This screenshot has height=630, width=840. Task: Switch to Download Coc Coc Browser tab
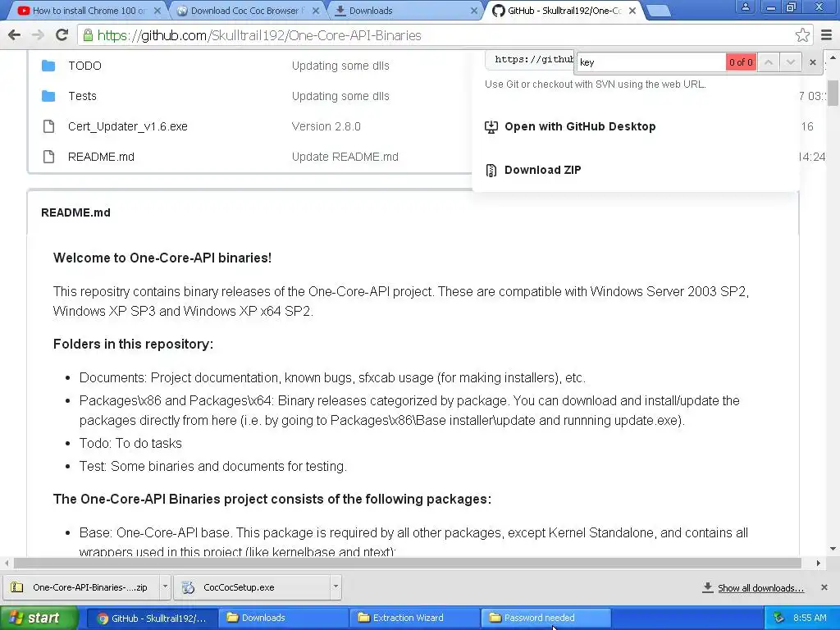(x=248, y=11)
